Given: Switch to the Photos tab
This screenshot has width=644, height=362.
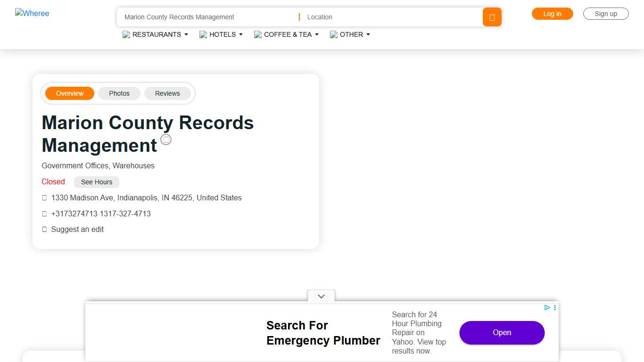Looking at the screenshot, I should point(119,93).
